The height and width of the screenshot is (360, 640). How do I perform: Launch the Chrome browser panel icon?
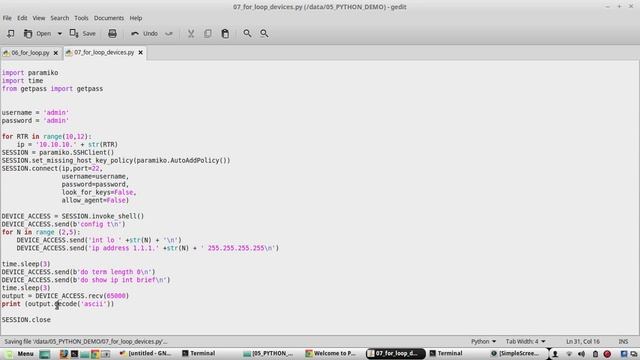tap(95, 354)
